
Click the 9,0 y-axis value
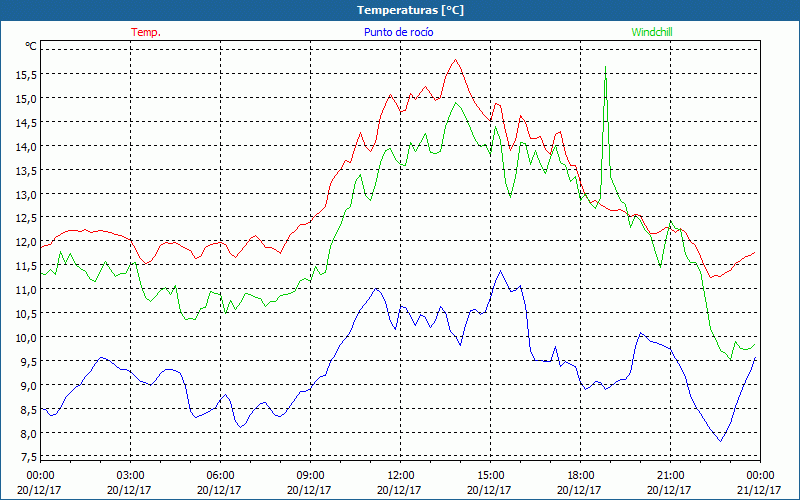pos(29,386)
